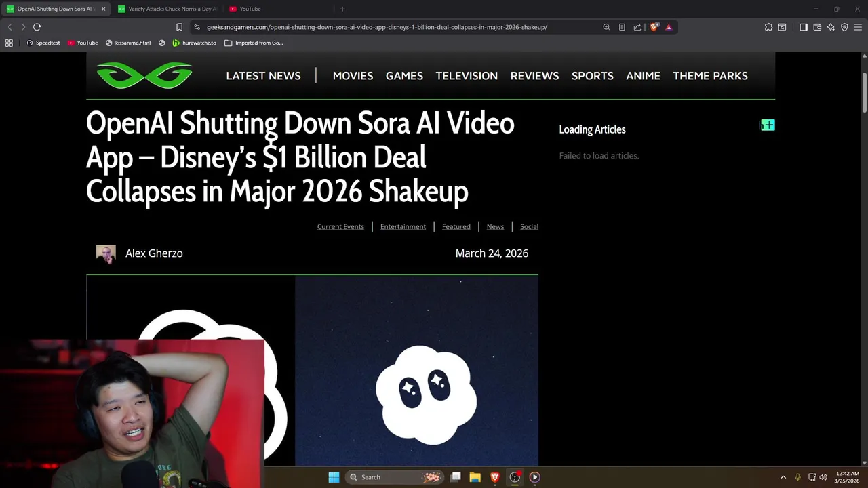This screenshot has width=868, height=488.
Task: Reload the page with the refresh icon
Action: point(37,27)
